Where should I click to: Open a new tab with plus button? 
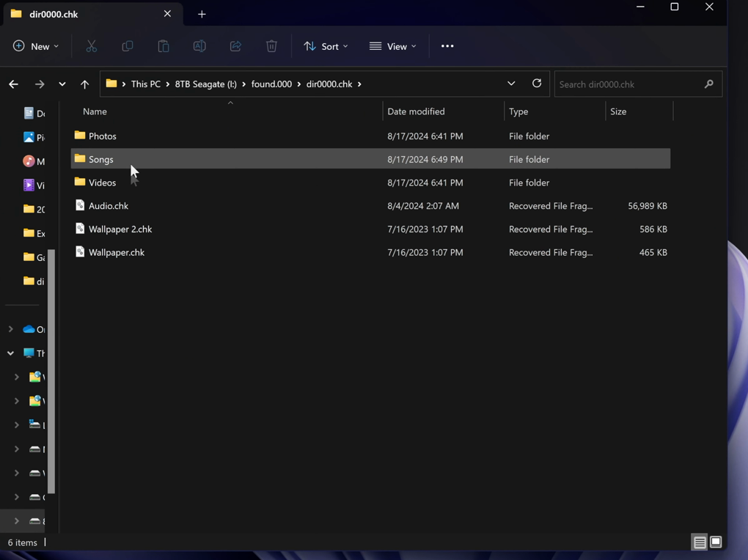tap(202, 14)
